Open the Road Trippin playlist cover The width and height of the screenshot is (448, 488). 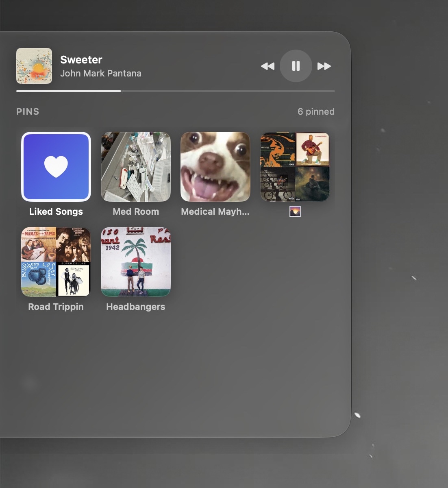pos(56,262)
